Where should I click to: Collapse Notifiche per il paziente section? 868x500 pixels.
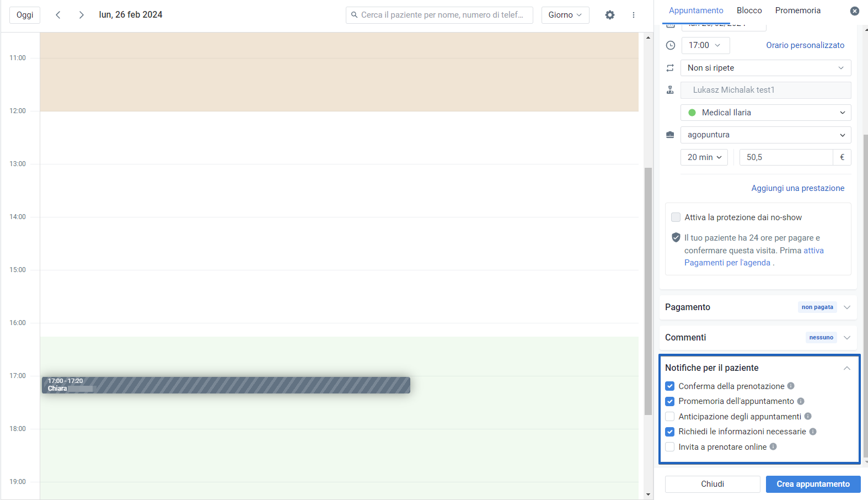coord(846,368)
